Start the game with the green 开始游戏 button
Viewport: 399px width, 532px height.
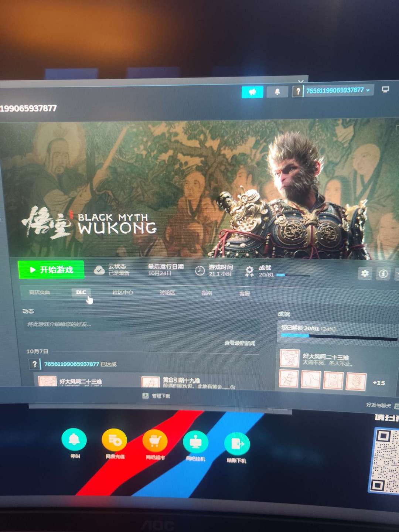51,270
